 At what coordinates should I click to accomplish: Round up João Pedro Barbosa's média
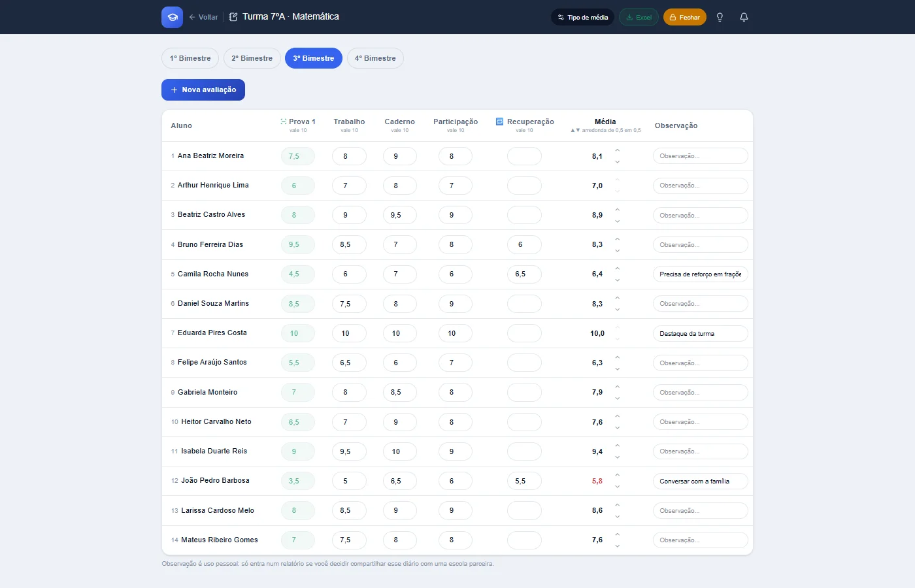pos(617,475)
